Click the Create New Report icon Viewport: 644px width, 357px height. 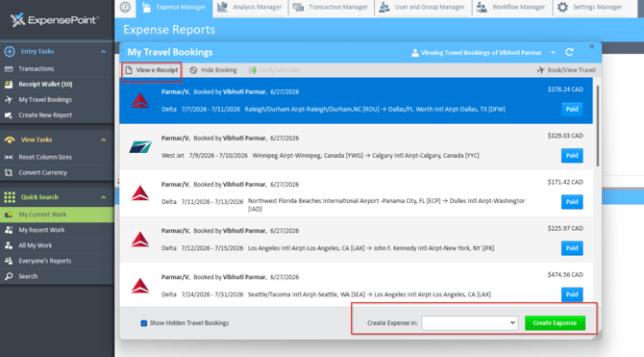tap(9, 115)
